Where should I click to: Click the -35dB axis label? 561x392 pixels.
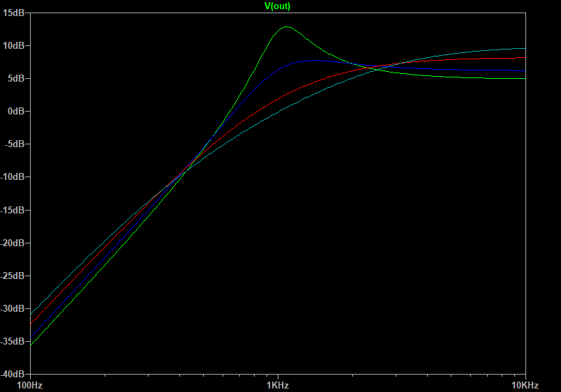point(13,342)
